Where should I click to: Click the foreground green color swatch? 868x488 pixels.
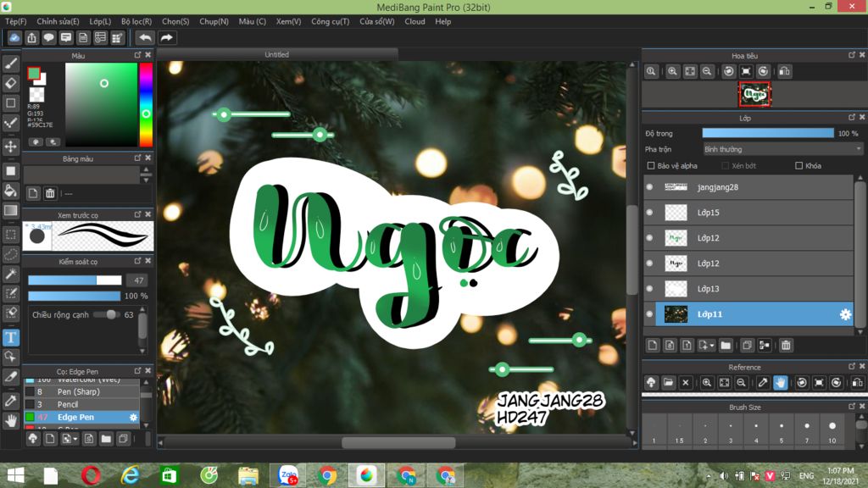(x=34, y=73)
